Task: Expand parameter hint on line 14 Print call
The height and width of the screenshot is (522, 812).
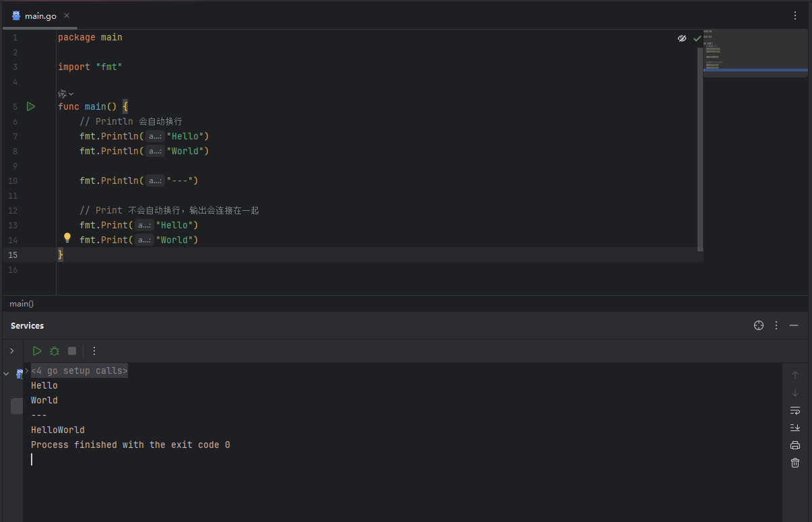Action: (144, 240)
